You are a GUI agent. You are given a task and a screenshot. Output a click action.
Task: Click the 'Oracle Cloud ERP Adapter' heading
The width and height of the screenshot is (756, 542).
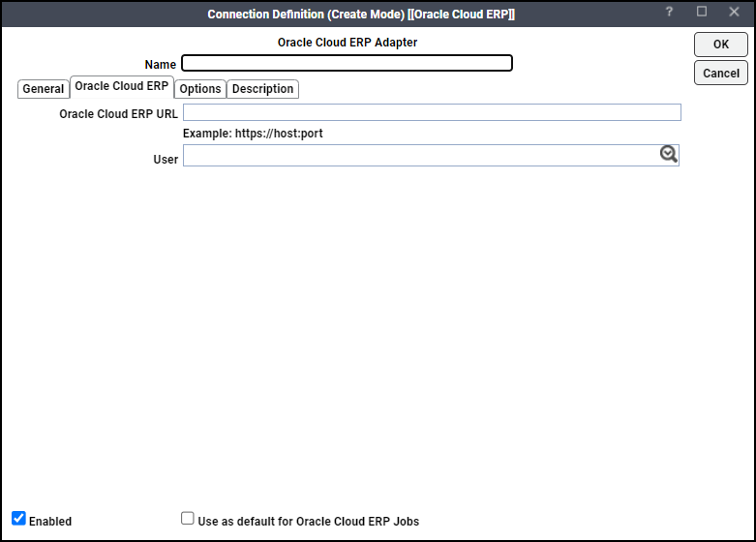[348, 43]
